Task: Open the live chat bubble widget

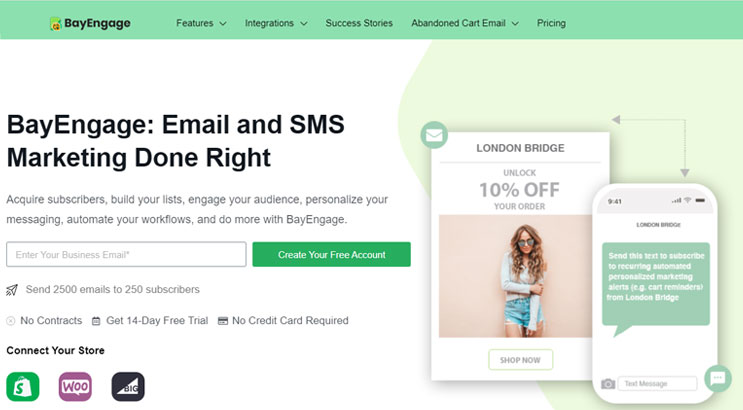Action: [718, 378]
